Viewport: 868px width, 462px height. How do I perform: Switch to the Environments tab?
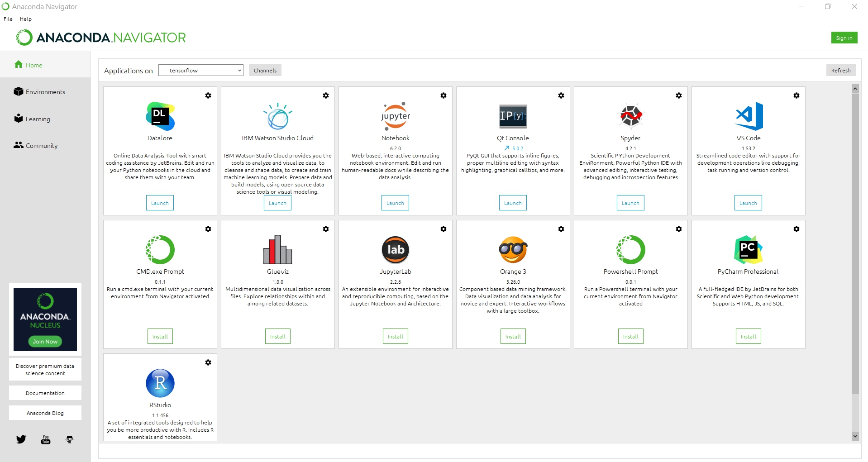45,92
